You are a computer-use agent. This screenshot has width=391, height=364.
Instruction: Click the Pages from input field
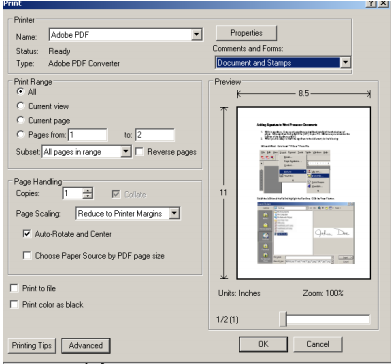88,135
